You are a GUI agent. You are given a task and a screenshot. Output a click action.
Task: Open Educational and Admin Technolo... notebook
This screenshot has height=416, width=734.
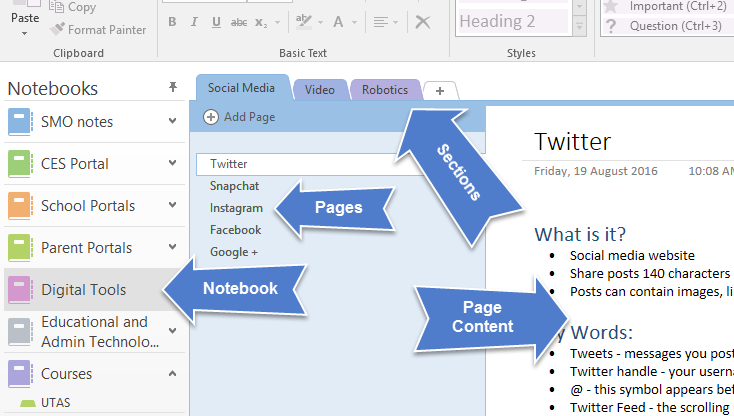100,332
